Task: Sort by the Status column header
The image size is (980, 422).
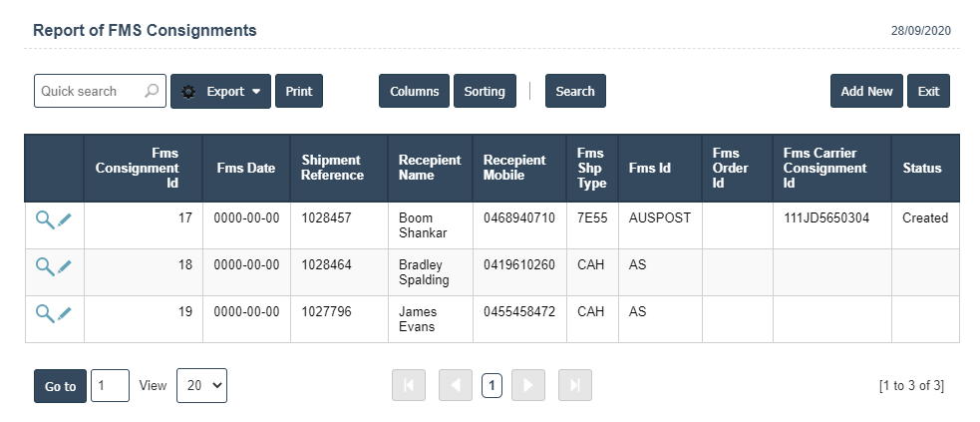Action: (921, 169)
